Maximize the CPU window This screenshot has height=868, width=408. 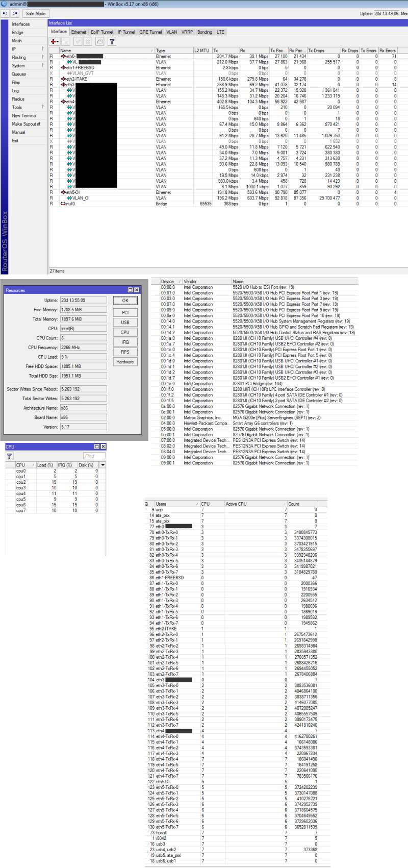point(96,447)
